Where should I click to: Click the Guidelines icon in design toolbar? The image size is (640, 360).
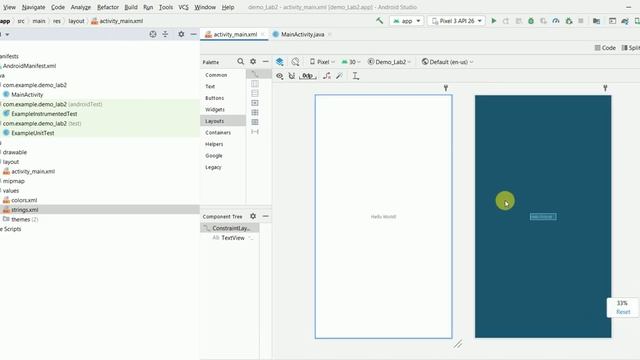(x=356, y=76)
